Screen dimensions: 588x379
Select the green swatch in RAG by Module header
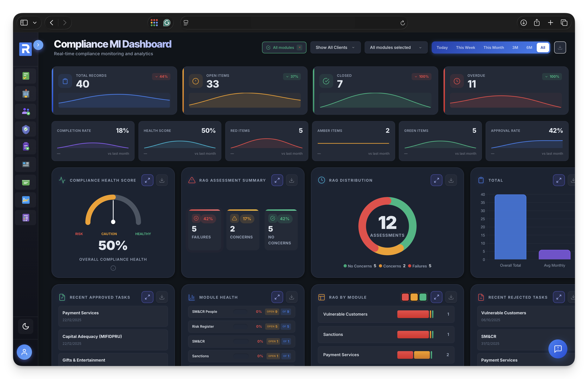[423, 297]
